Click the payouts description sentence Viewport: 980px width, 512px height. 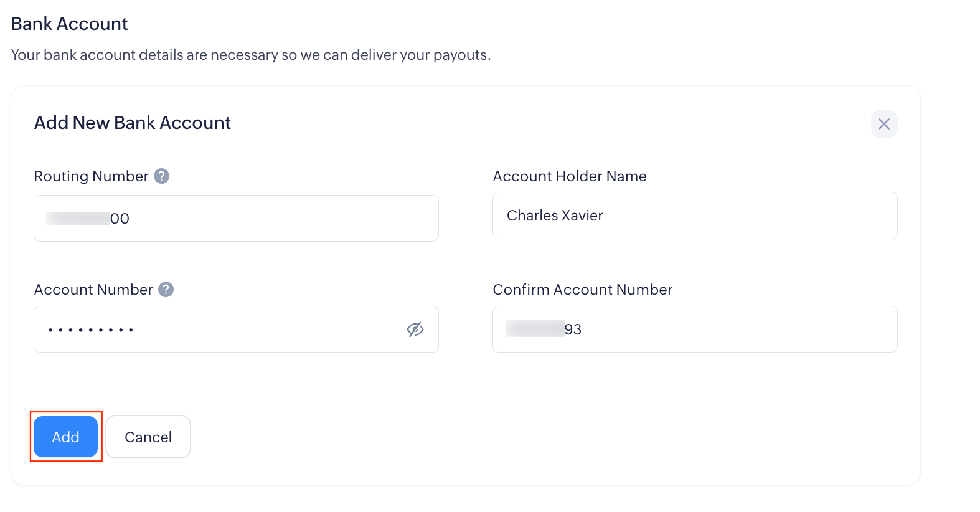pos(251,55)
